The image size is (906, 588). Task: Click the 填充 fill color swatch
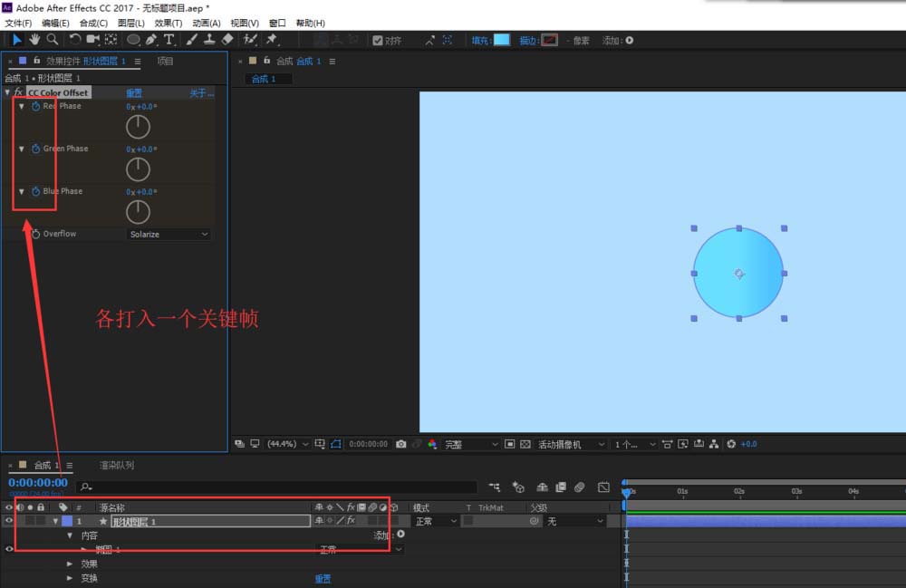[501, 40]
